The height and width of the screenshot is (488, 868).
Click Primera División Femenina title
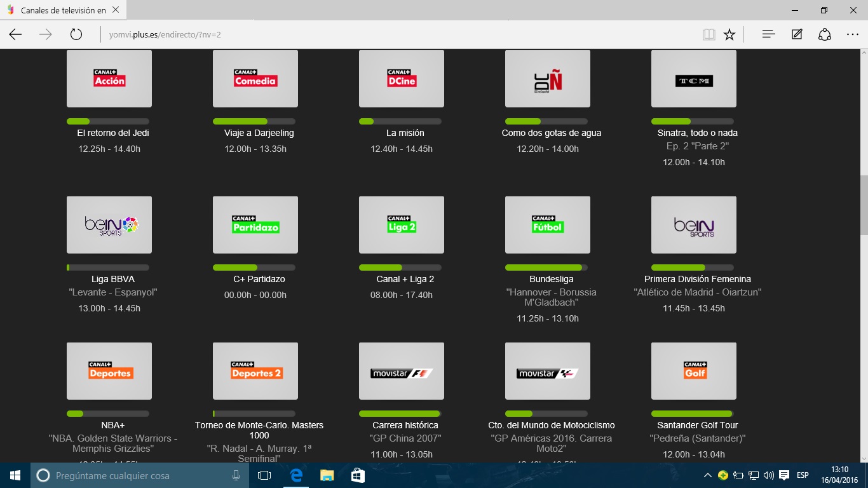tap(698, 279)
